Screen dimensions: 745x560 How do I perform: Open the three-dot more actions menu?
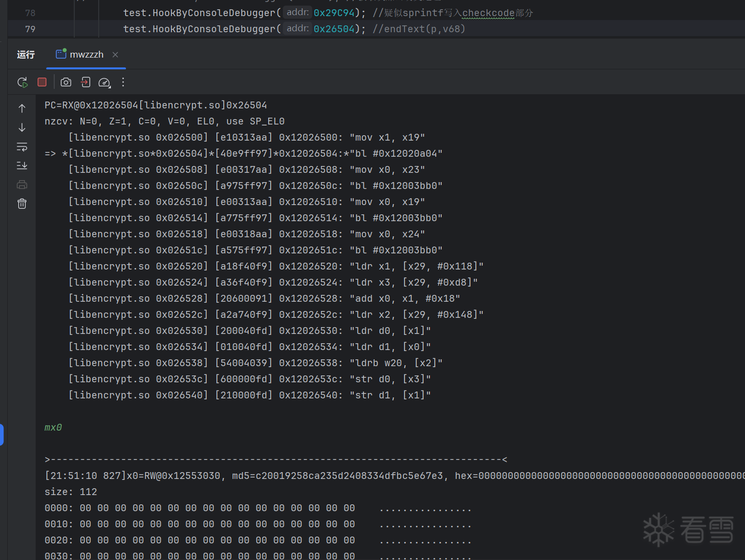coord(123,83)
